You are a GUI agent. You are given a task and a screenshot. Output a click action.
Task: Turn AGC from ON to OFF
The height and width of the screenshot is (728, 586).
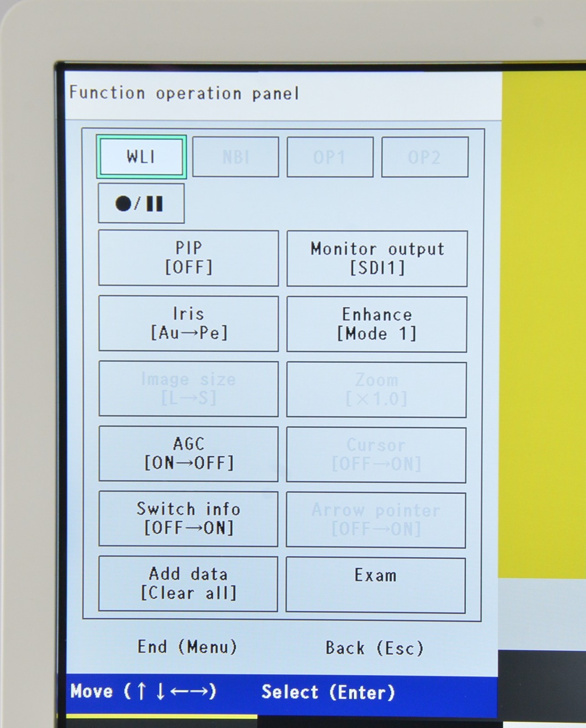pyautogui.click(x=188, y=454)
